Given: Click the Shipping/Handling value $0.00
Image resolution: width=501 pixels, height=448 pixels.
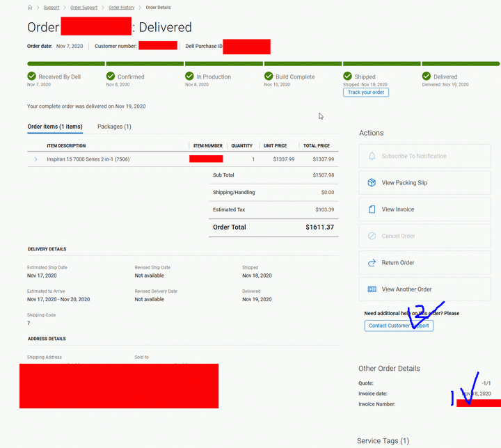Looking at the screenshot, I should pos(328,193).
